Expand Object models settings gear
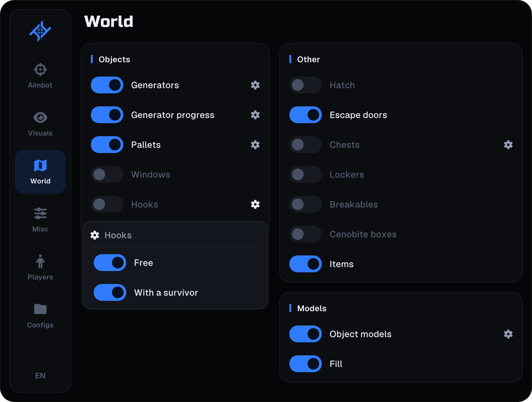This screenshot has width=532, height=402. (x=508, y=334)
